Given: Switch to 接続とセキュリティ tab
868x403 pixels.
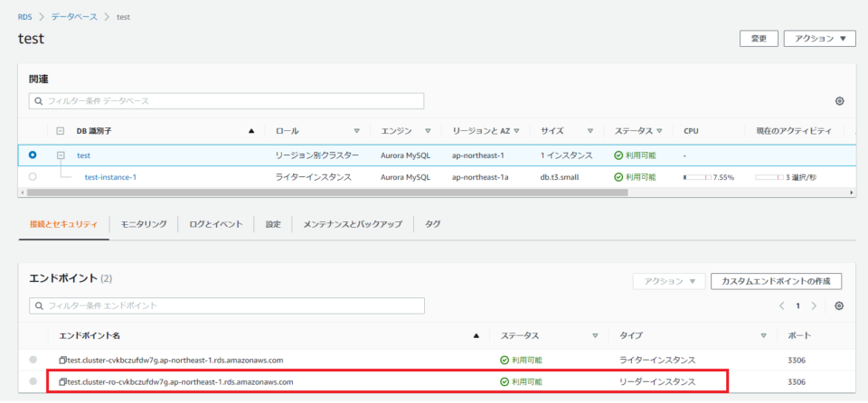Looking at the screenshot, I should (63, 224).
